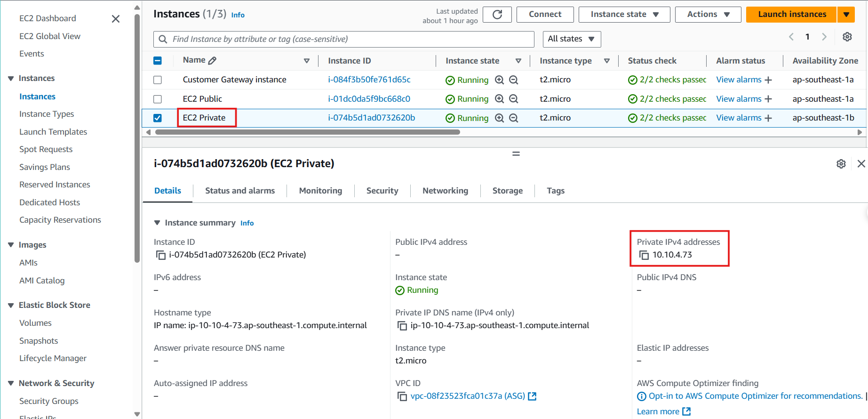
Task: Click Info link next to Instances heading
Action: tap(238, 15)
